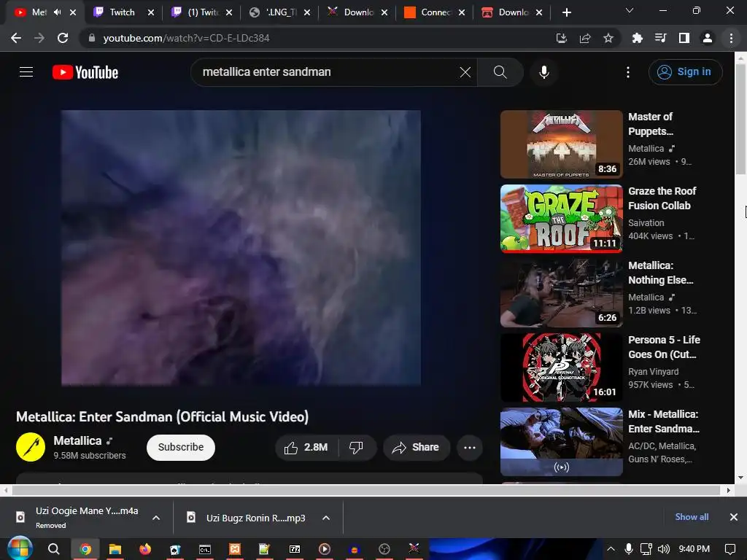Open Chrome tab search chevron
Viewport: 747px width, 560px height.
[630, 10]
